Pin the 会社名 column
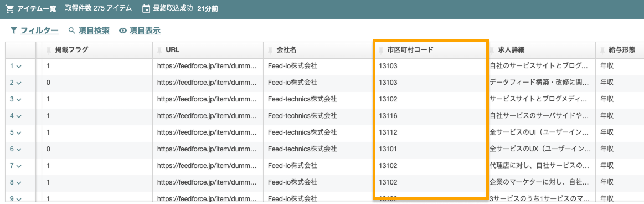 (271, 50)
